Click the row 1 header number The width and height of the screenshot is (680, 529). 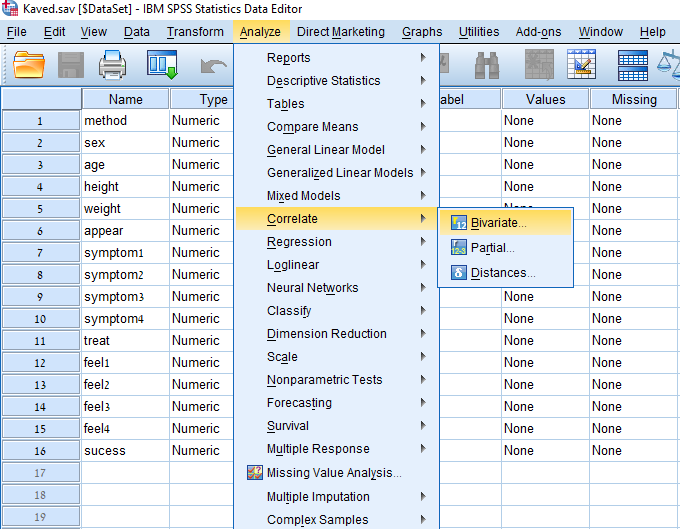tap(40, 121)
